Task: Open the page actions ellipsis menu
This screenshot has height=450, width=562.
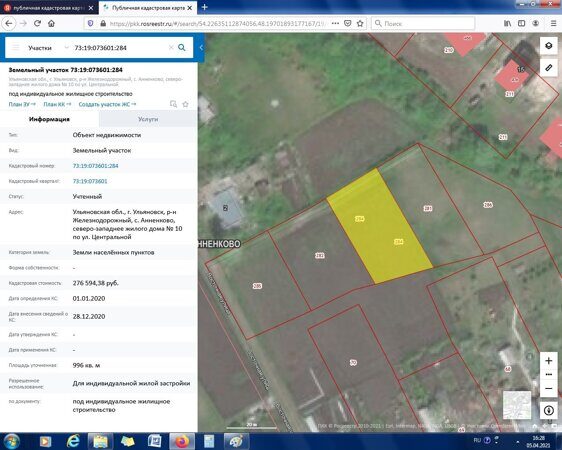Action: pos(335,24)
